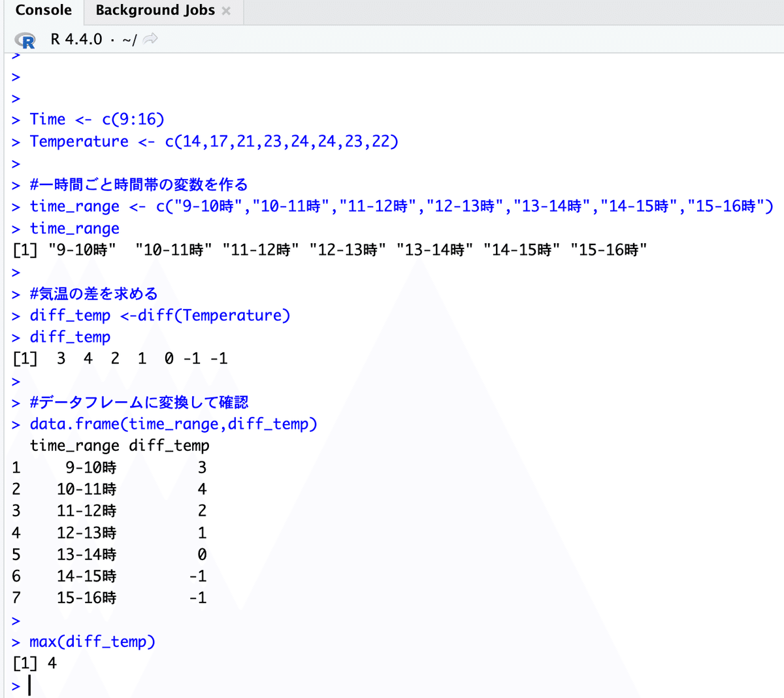Click data frame row 5 with '13-14時'

pyautogui.click(x=109, y=554)
